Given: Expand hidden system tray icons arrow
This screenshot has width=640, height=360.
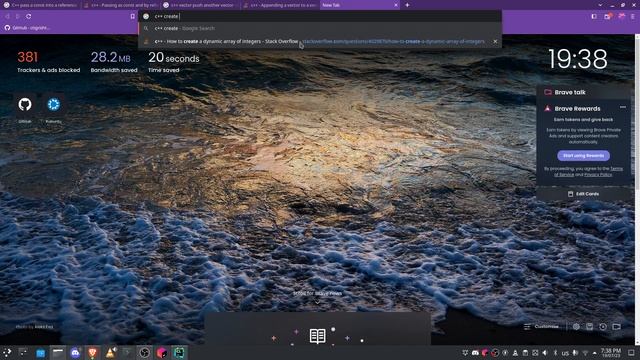Looking at the screenshot, I should pos(595,353).
